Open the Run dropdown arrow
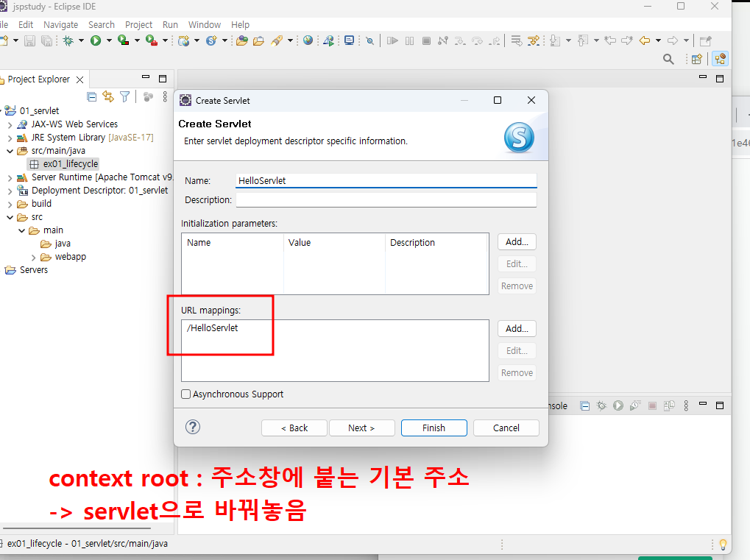Viewport: 750px width, 560px height. 109,41
